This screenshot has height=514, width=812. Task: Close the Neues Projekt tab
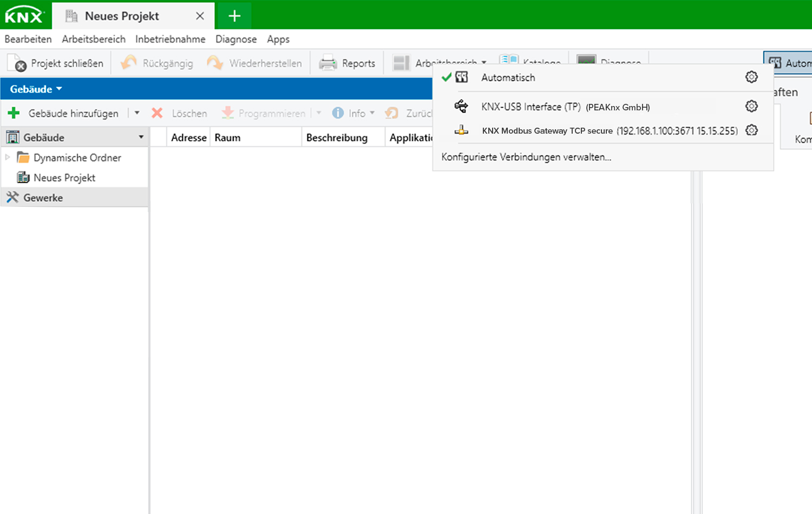[x=200, y=16]
